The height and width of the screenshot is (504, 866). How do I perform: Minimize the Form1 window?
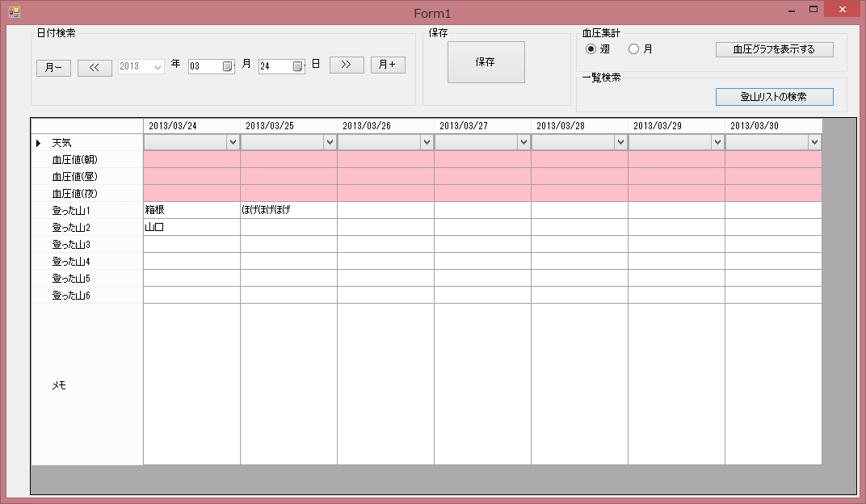pyautogui.click(x=792, y=10)
